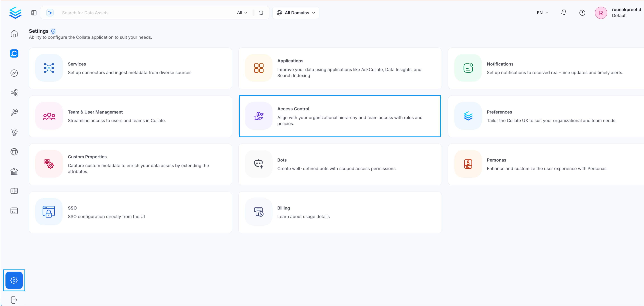Open the Explore compass icon in sidebar
The height and width of the screenshot is (306, 644).
coord(14,73)
